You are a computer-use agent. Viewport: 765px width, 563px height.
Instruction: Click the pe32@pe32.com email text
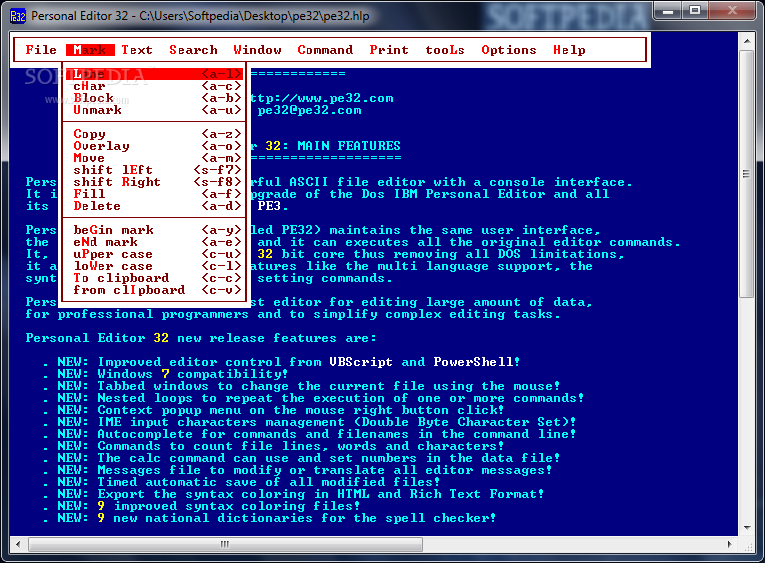(309, 110)
